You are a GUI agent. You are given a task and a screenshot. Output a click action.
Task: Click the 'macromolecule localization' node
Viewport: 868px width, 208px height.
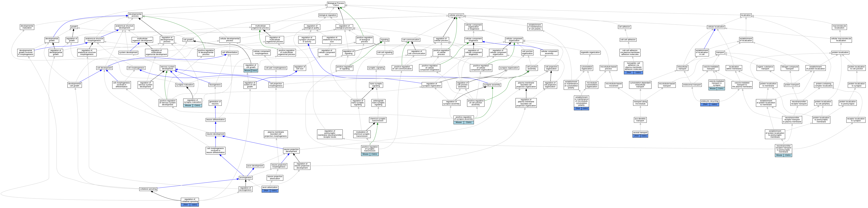pos(839,27)
